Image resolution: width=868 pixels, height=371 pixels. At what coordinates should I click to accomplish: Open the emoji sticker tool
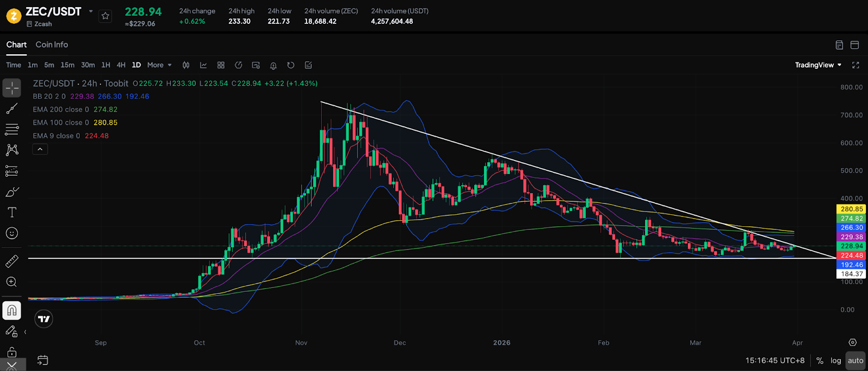tap(12, 233)
